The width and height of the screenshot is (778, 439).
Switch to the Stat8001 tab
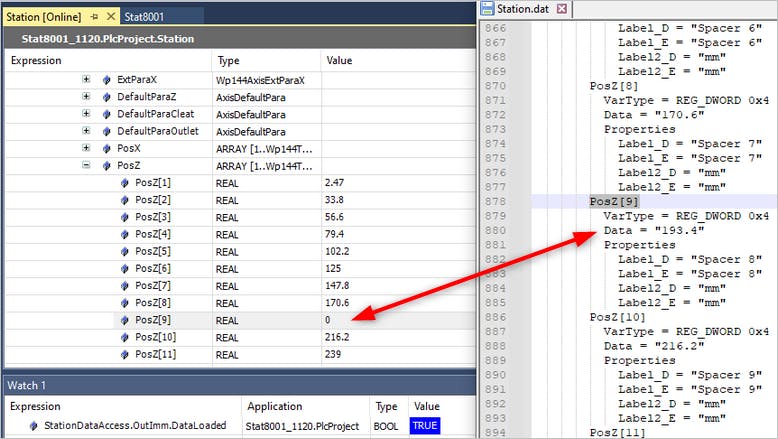tap(144, 16)
